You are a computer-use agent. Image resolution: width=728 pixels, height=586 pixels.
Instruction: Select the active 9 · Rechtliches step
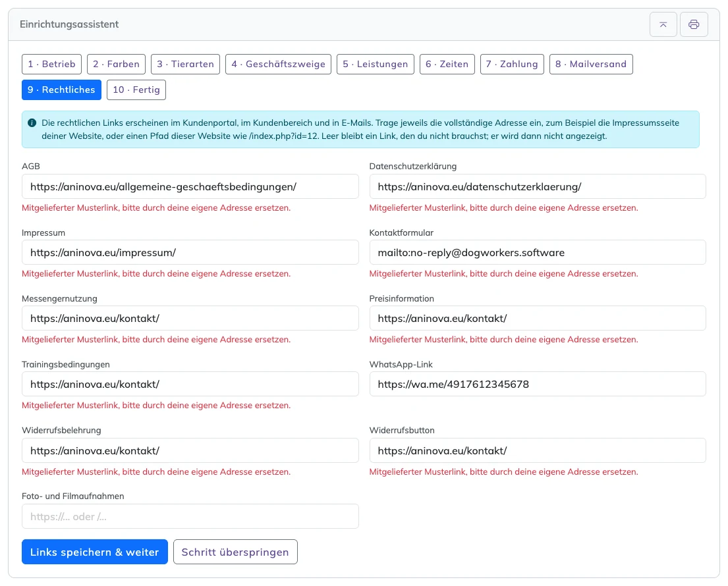click(x=61, y=90)
